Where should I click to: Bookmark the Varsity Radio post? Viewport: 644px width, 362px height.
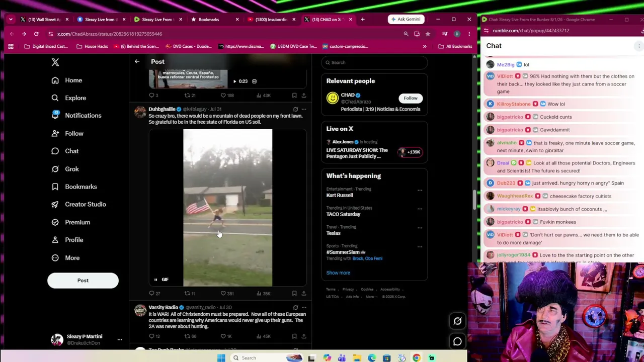click(x=294, y=336)
